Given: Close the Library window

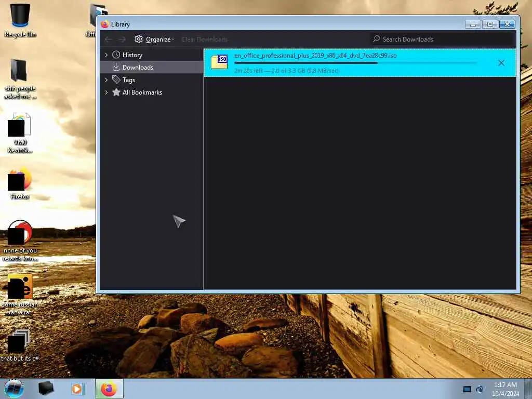Looking at the screenshot, I should (507, 24).
